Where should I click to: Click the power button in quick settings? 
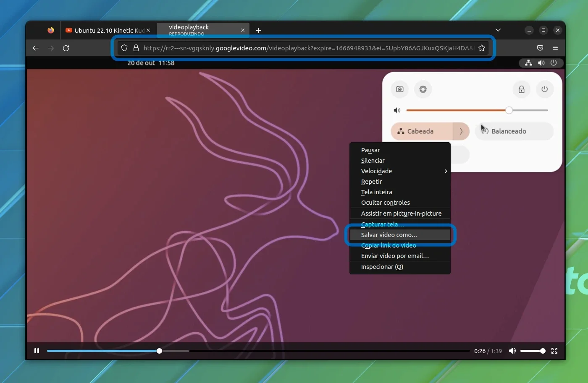[545, 89]
